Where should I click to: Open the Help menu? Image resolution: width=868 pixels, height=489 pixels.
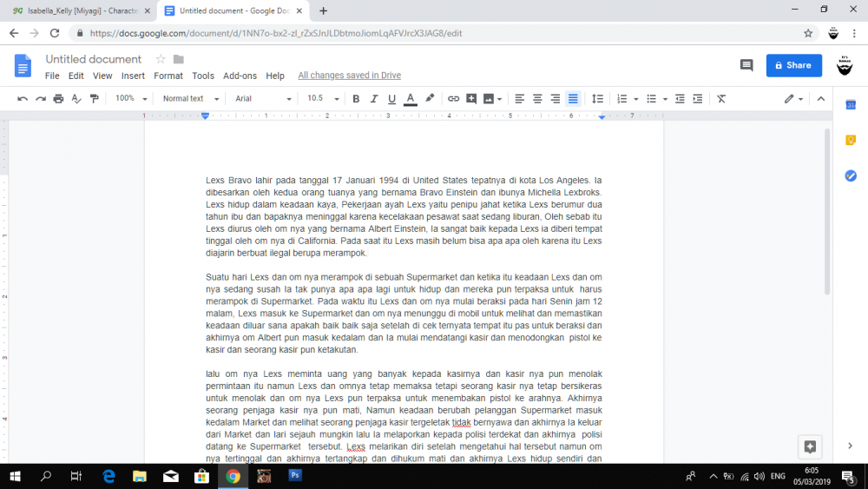coord(275,76)
